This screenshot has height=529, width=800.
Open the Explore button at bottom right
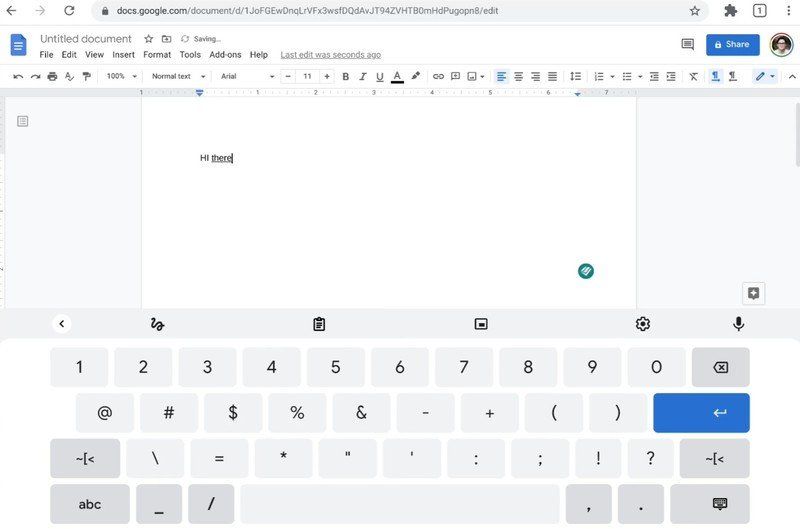(x=754, y=293)
